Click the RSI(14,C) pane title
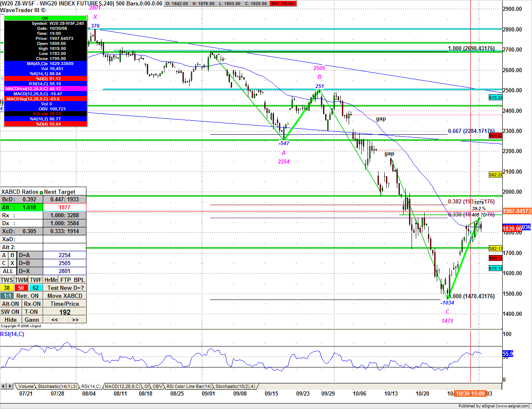 [12, 334]
